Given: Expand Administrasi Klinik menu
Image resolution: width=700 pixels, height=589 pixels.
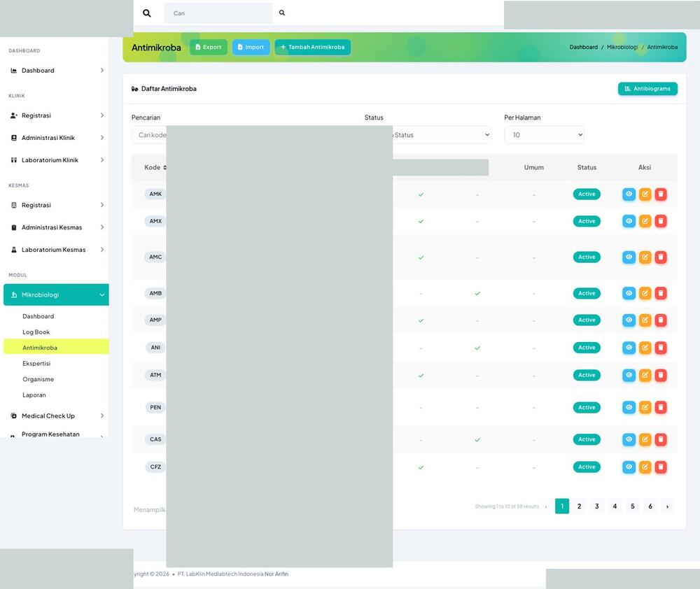Looking at the screenshot, I should point(56,138).
